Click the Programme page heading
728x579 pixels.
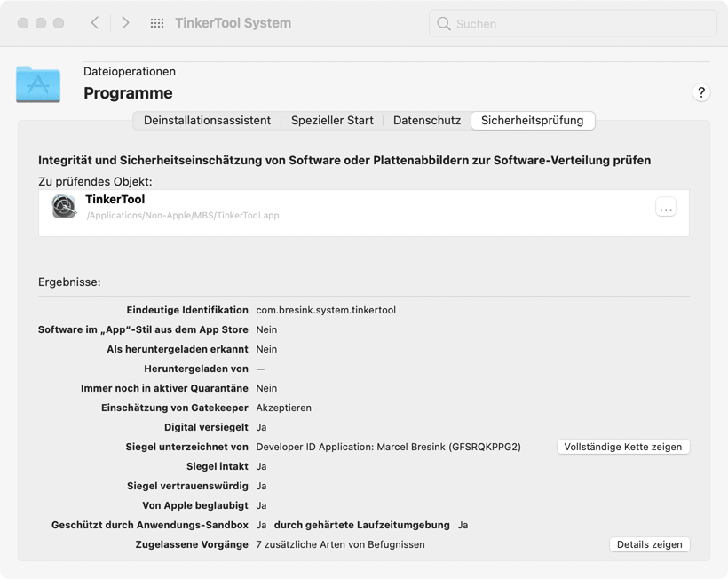128,93
